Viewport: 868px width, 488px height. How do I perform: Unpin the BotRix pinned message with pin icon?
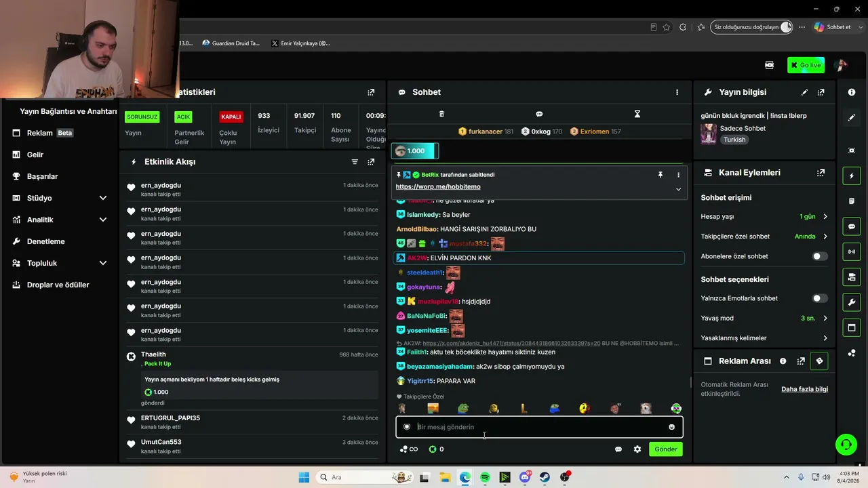(660, 175)
